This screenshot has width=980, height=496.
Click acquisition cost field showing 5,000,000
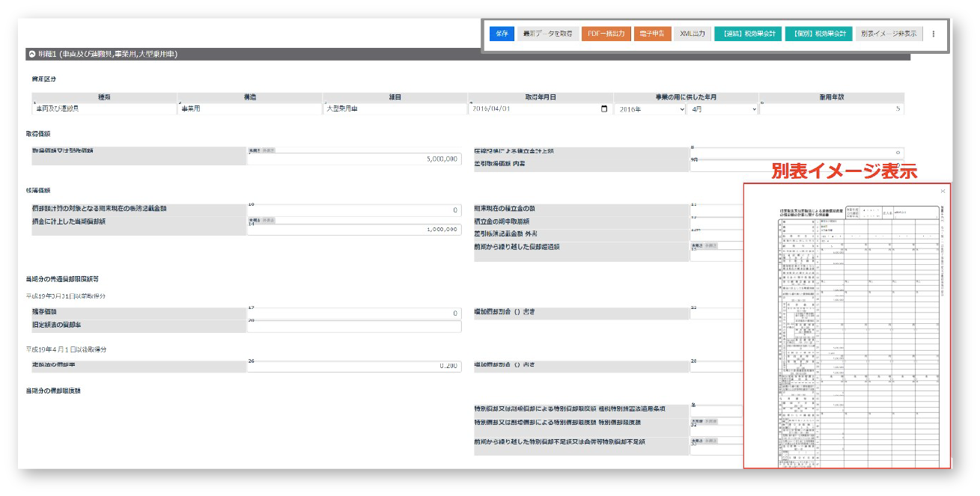(x=354, y=159)
